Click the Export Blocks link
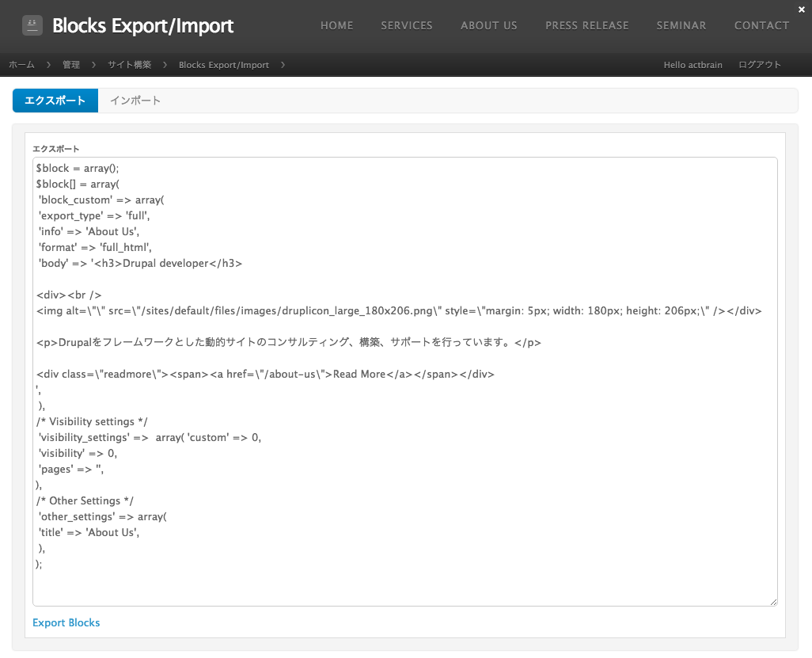 pyautogui.click(x=66, y=622)
